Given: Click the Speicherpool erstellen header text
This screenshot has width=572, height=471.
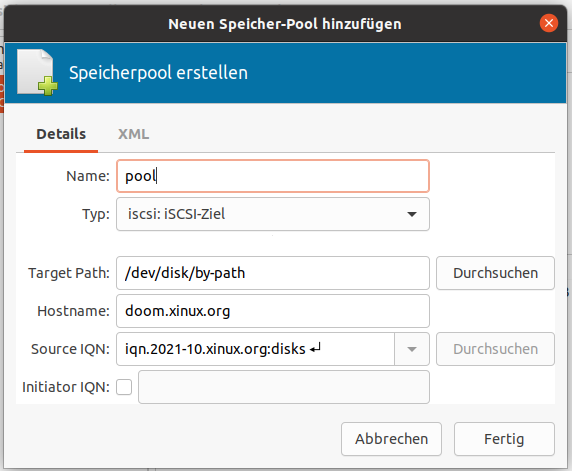Looking at the screenshot, I should point(159,73).
